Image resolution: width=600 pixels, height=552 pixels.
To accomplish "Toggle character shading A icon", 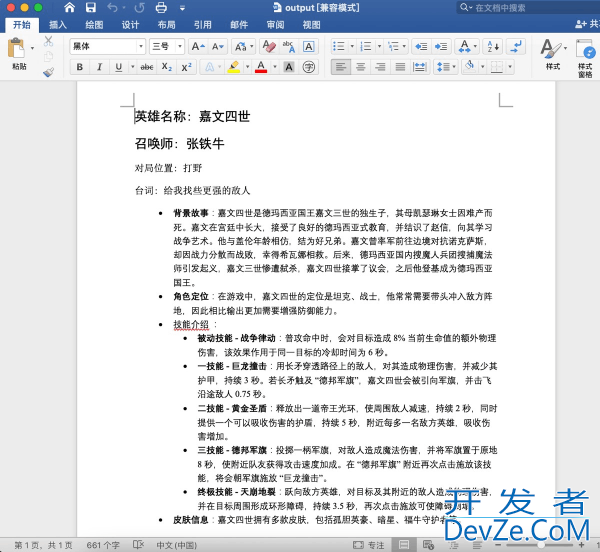I will pyautogui.click(x=289, y=67).
